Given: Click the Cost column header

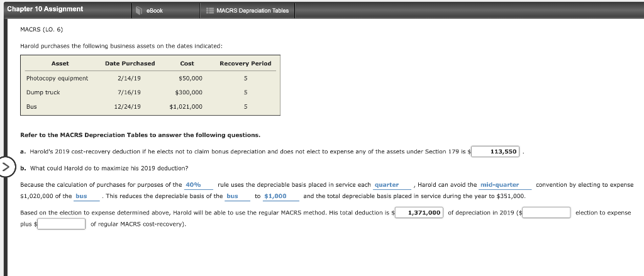Looking at the screenshot, I should coord(187,63).
